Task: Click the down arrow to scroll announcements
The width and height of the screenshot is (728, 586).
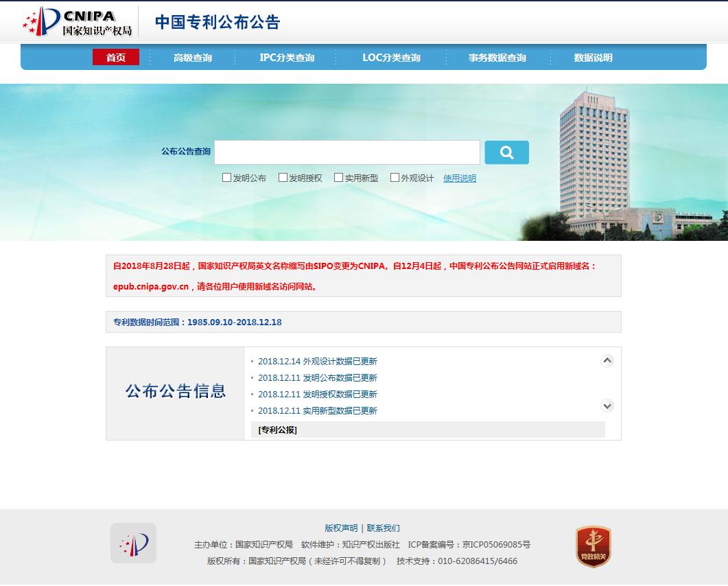Action: click(x=607, y=406)
